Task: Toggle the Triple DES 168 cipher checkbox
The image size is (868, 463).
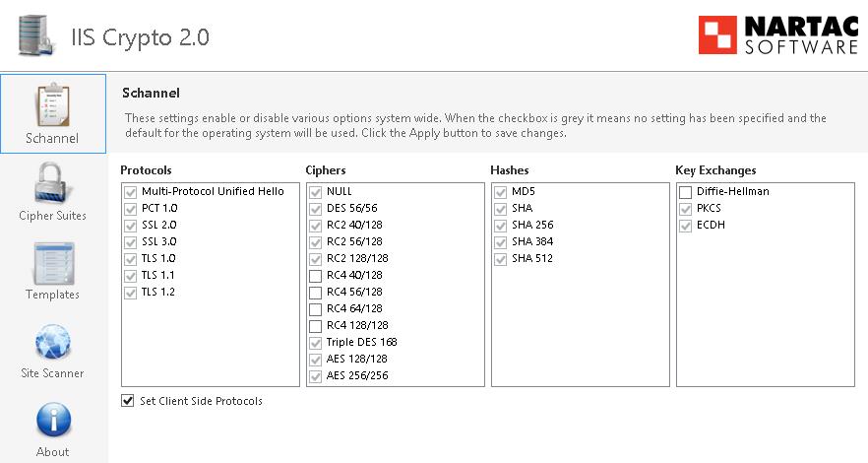Action: click(315, 343)
